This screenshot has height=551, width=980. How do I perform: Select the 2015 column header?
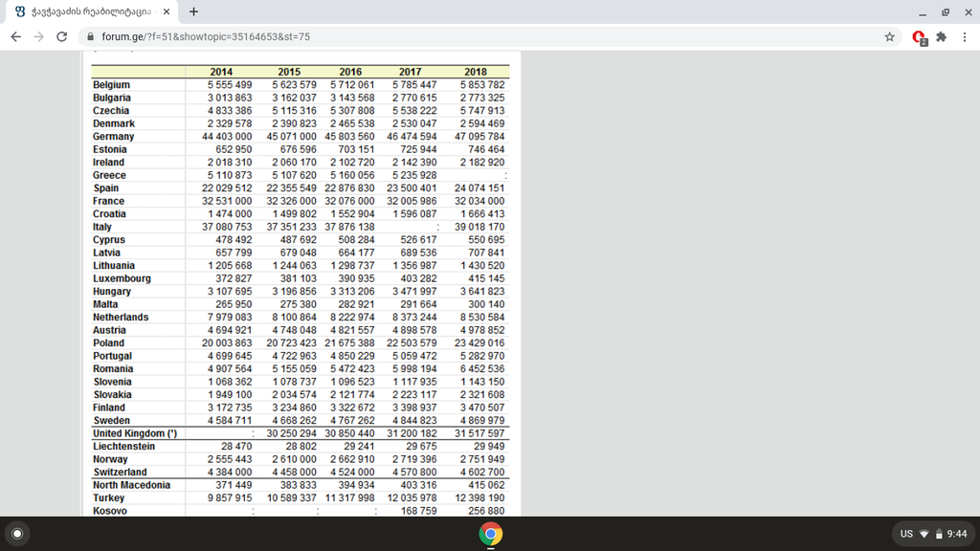click(289, 72)
